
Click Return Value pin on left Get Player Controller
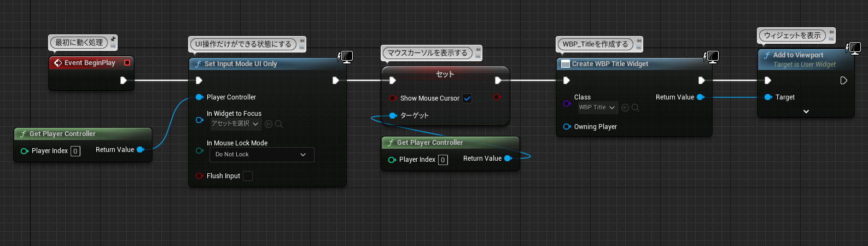click(141, 150)
